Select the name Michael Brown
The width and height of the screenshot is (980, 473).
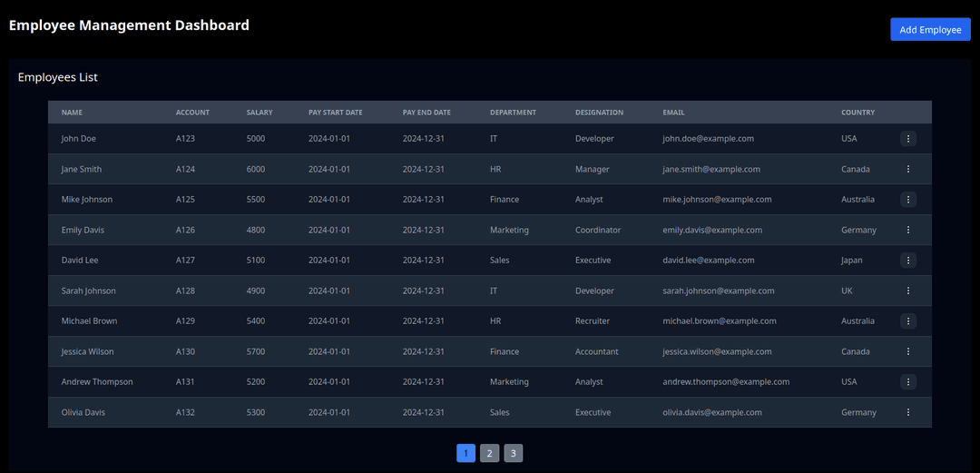click(89, 321)
